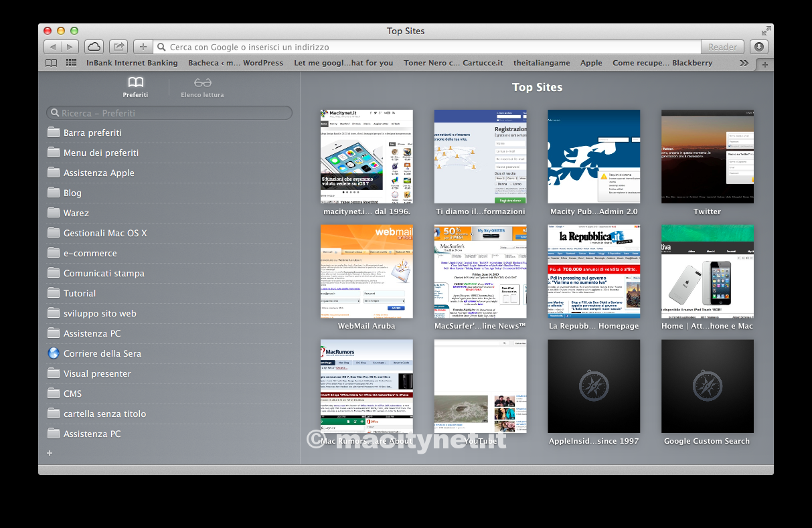The width and height of the screenshot is (812, 528).
Task: Open the Downloads button in toolbar
Action: click(x=758, y=47)
